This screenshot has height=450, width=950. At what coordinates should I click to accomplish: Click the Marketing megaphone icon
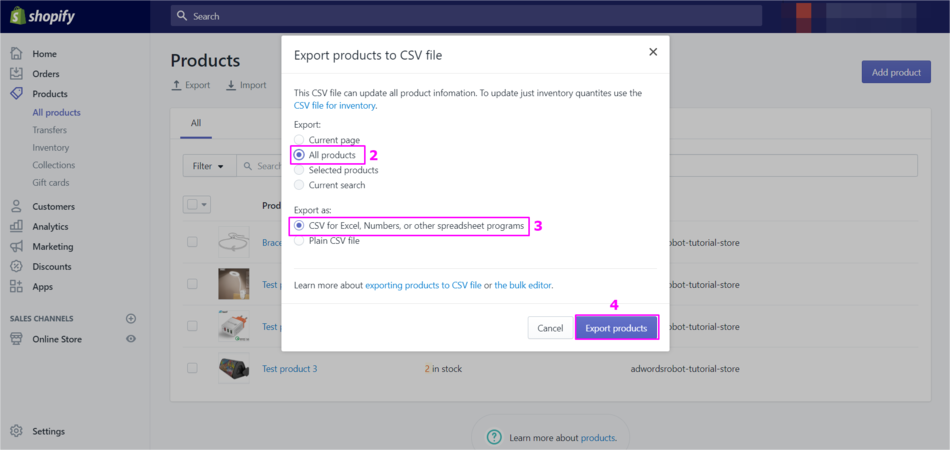(16, 247)
